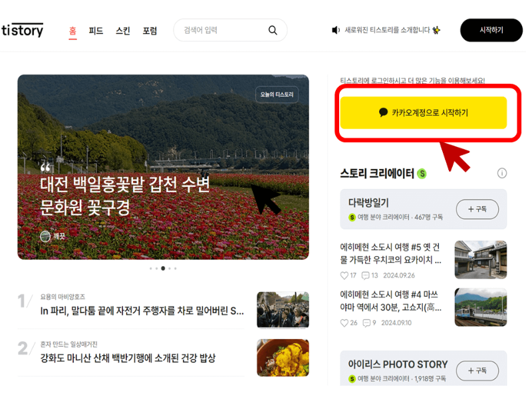The width and height of the screenshot is (532, 399).
Task: Select the first carousel dot
Action: [151, 269]
